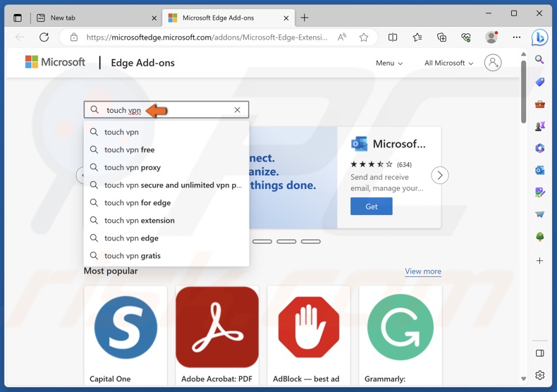Open sidebar Microsoft 365 icon
Image resolution: width=557 pixels, height=392 pixels.
(539, 148)
